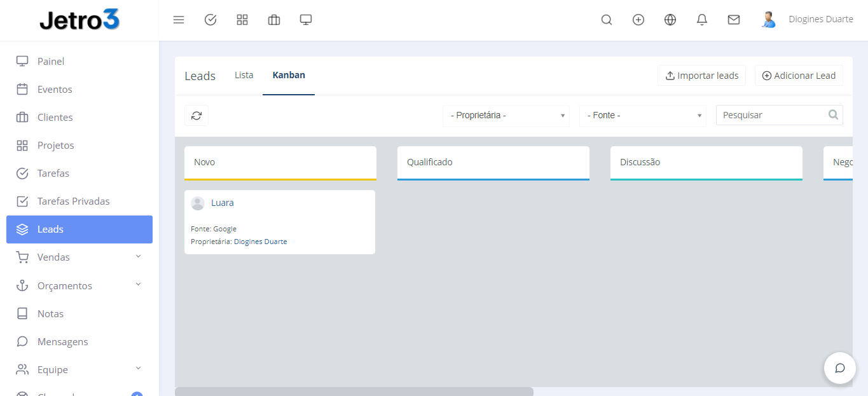Switch to the Lista tab
Screen dimensions: 868x396
point(244,75)
